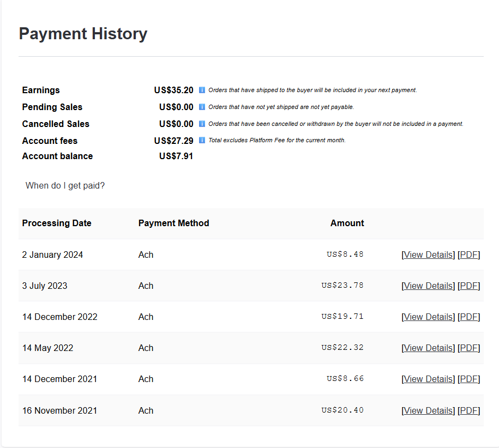Screen dimensions: 499x448
Task: Click the Ach method in the 3 July 2023 row
Action: tap(146, 286)
